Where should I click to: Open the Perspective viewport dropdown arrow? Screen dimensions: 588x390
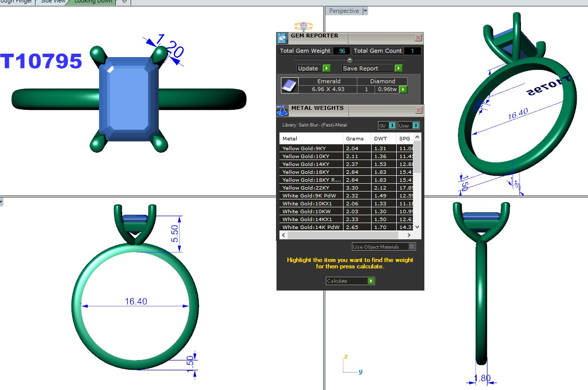(x=365, y=11)
